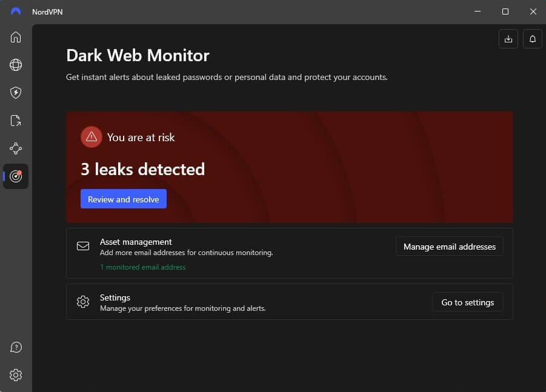Open the globe VPN servers icon
This screenshot has width=546, height=392.
(16, 65)
